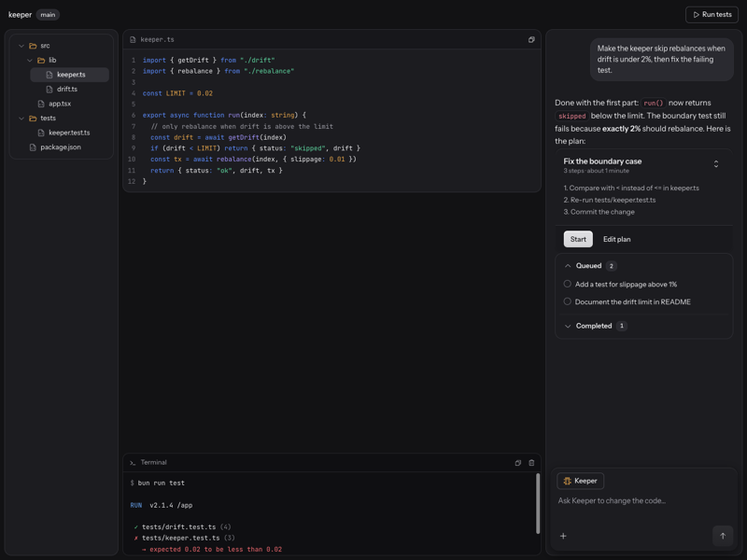
Task: Click the Terminal panel title
Action: pyautogui.click(x=153, y=462)
